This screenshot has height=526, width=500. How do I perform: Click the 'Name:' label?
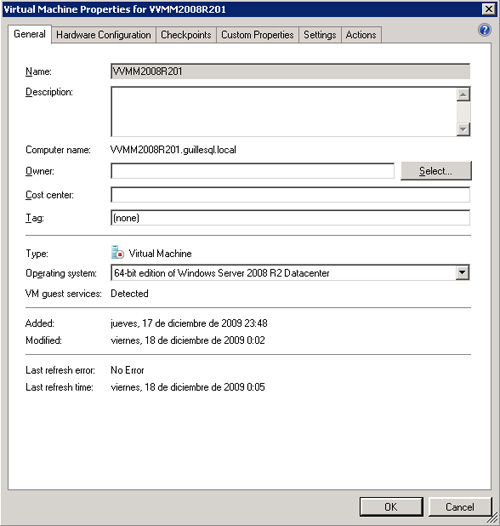(x=38, y=71)
